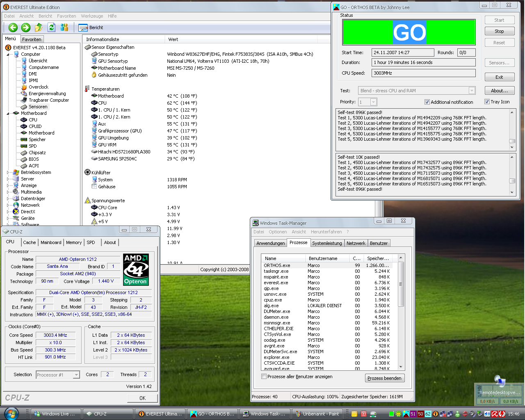Collapse the Computer node in EVEREST tree
This screenshot has width=525, height=420.
[9, 54]
